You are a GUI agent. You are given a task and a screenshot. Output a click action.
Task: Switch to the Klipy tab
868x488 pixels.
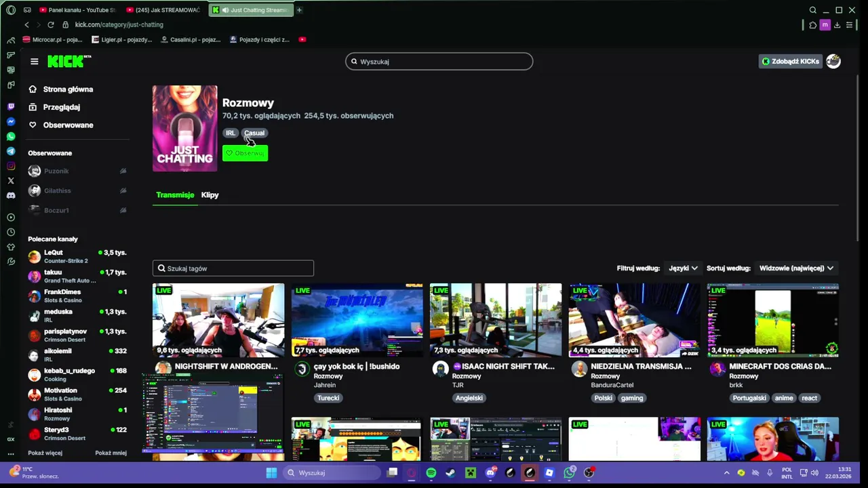210,195
